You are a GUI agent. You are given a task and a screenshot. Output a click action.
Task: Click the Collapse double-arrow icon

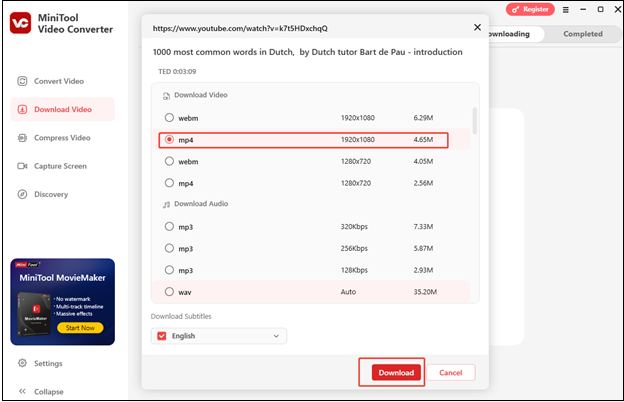22,391
